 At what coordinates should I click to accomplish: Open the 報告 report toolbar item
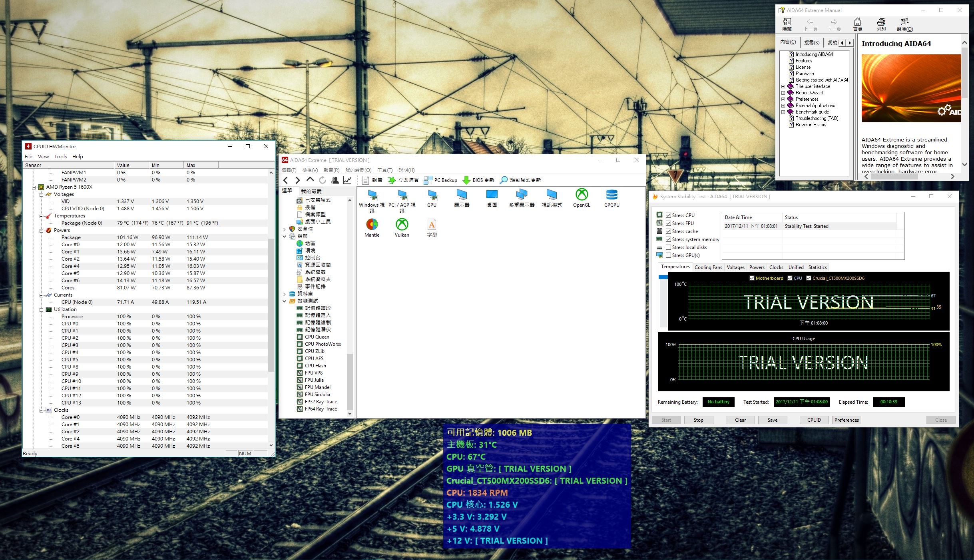pos(372,180)
